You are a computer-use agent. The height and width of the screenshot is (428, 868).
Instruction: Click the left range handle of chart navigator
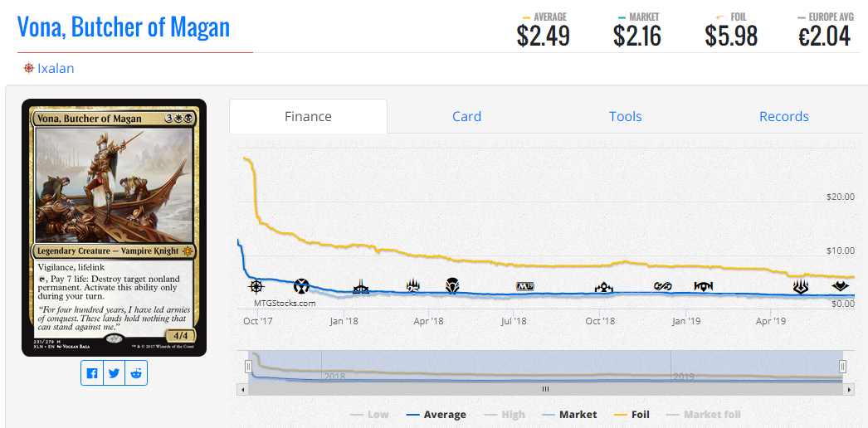[249, 366]
